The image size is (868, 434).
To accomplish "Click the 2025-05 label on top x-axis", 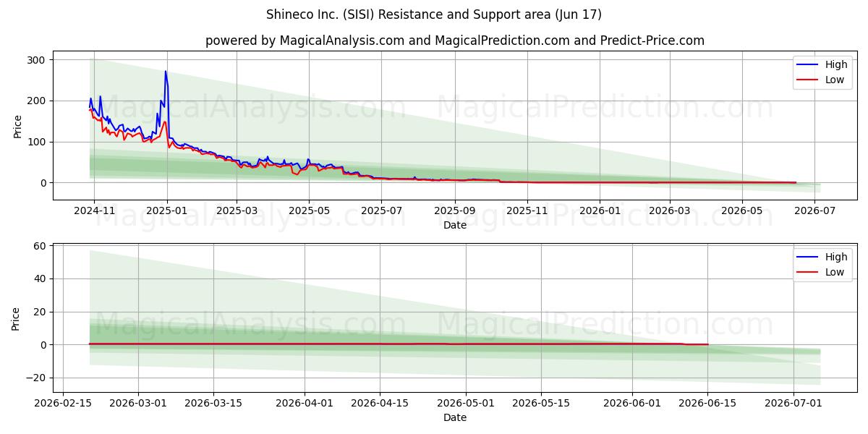I will click(310, 211).
